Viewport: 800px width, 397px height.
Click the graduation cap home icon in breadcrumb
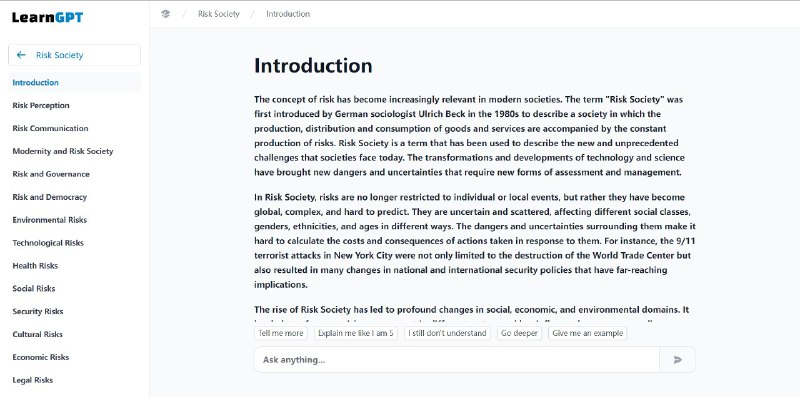pyautogui.click(x=165, y=14)
